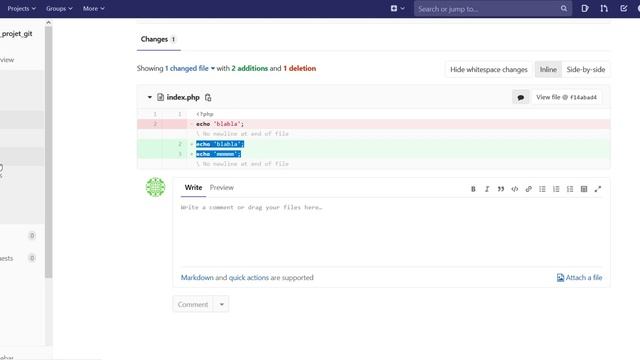640x360 pixels.
Task: Click Attach a file
Action: [x=580, y=278]
